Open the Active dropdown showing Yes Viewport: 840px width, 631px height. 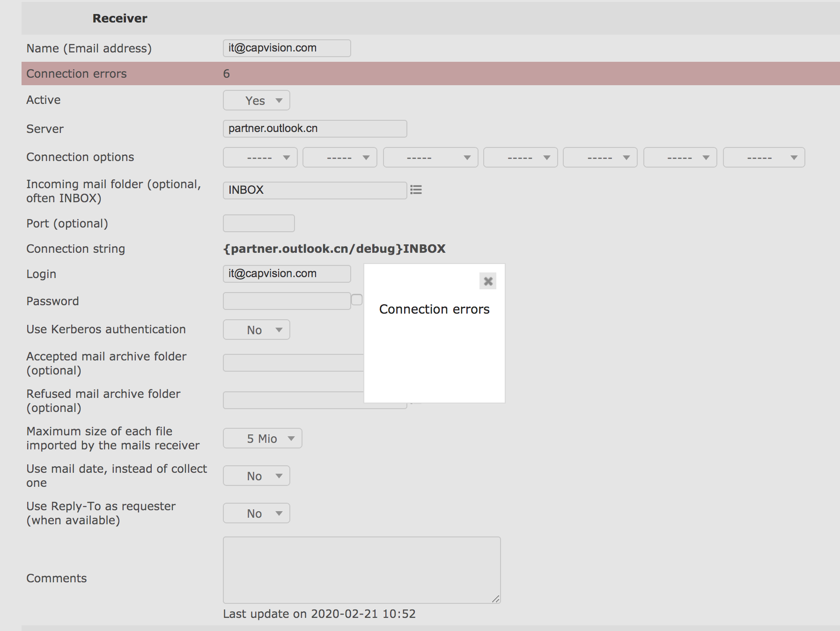coord(256,100)
